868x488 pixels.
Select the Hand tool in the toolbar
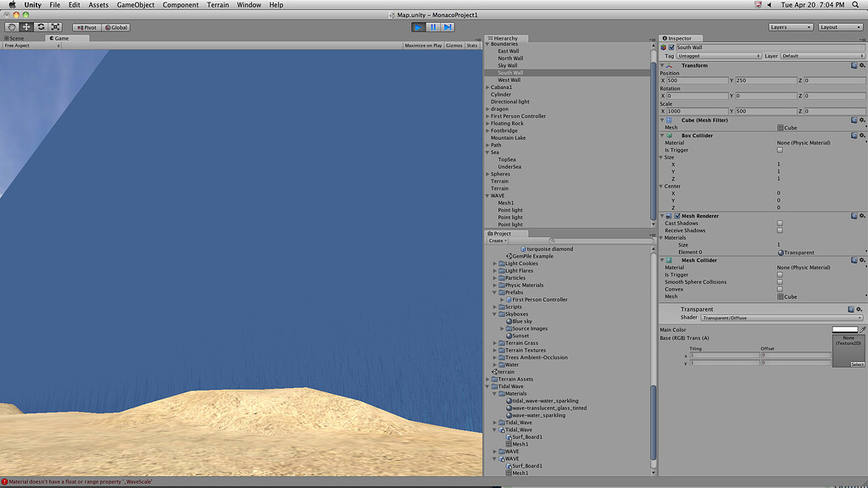pyautogui.click(x=12, y=26)
